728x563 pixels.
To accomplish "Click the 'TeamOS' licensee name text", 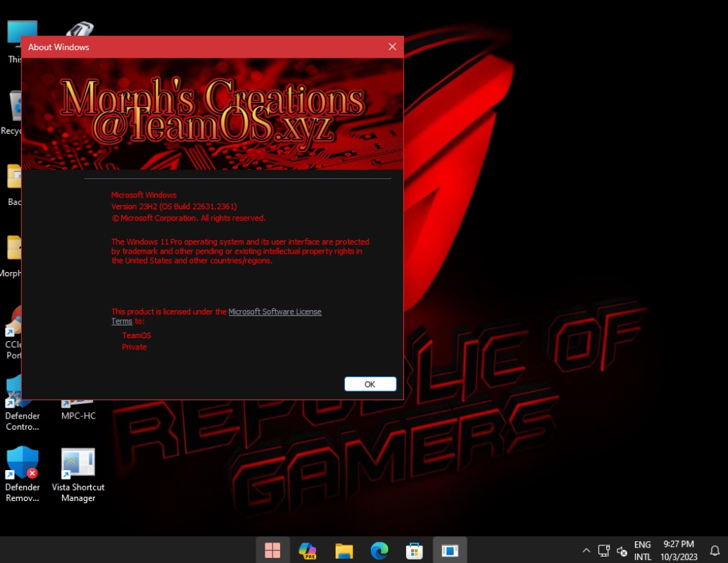I will click(137, 335).
